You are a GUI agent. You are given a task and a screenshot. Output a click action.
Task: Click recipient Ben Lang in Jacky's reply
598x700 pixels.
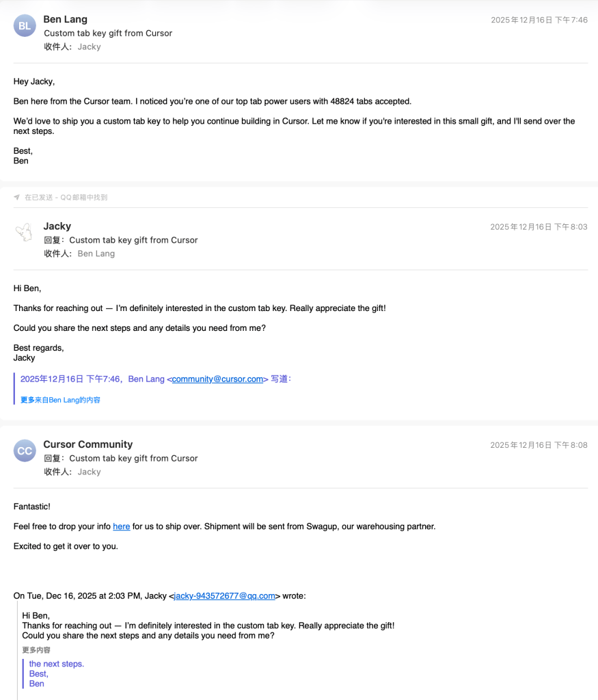click(96, 254)
